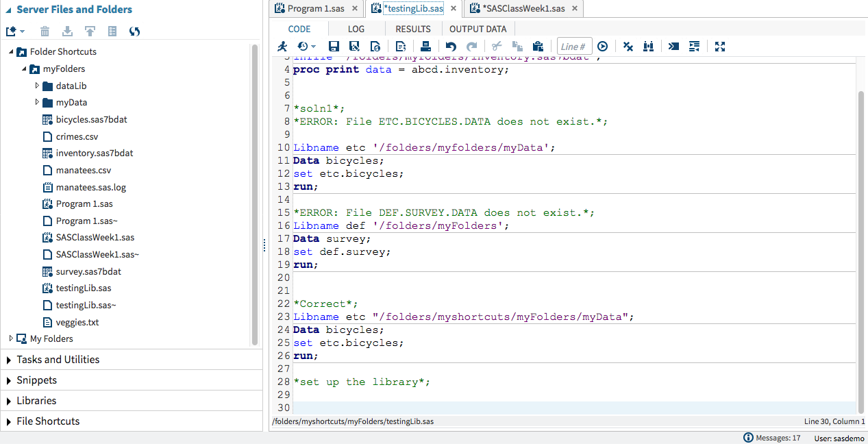Click the clear-all code (X) icon
868x446 pixels.
628,47
